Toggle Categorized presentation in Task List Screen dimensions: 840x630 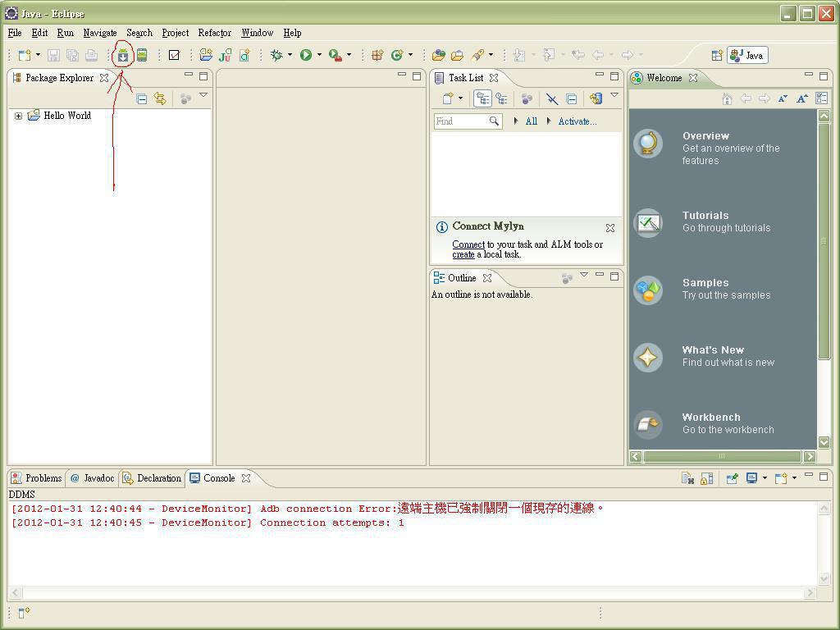(483, 98)
